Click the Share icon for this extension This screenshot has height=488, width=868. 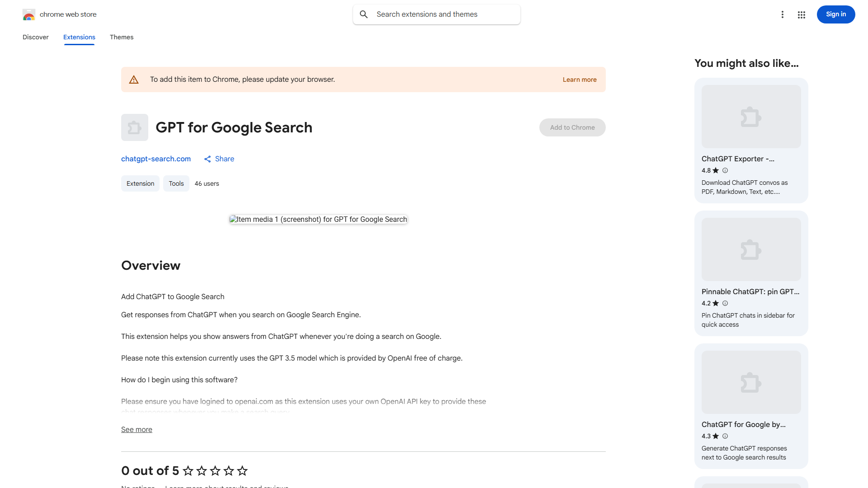click(208, 159)
